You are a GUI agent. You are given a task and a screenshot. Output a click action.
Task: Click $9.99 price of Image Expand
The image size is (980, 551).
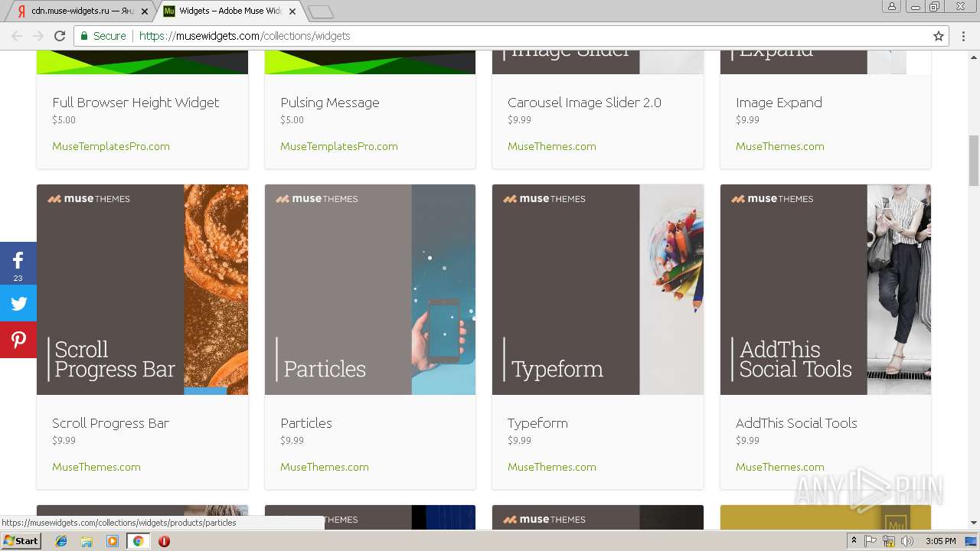coord(747,120)
